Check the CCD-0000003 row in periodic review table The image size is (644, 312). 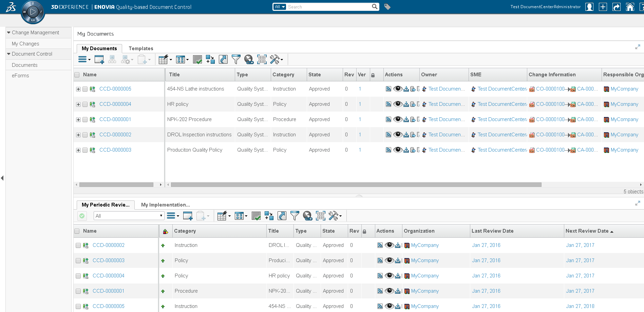[78, 261]
